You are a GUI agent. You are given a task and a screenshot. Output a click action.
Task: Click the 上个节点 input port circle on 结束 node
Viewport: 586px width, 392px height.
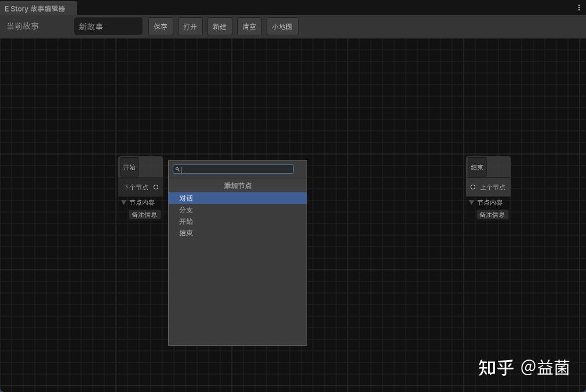473,187
